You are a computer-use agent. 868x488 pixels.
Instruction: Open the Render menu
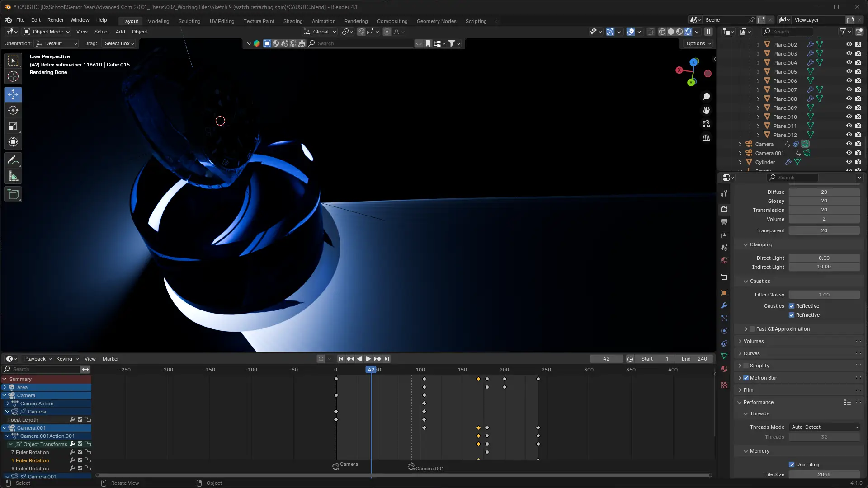click(55, 20)
